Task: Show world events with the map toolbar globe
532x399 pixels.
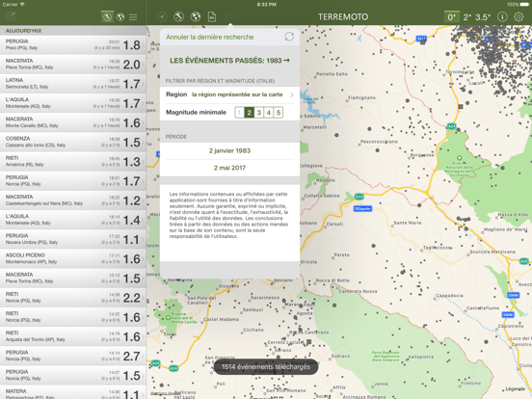Action: coord(196,16)
